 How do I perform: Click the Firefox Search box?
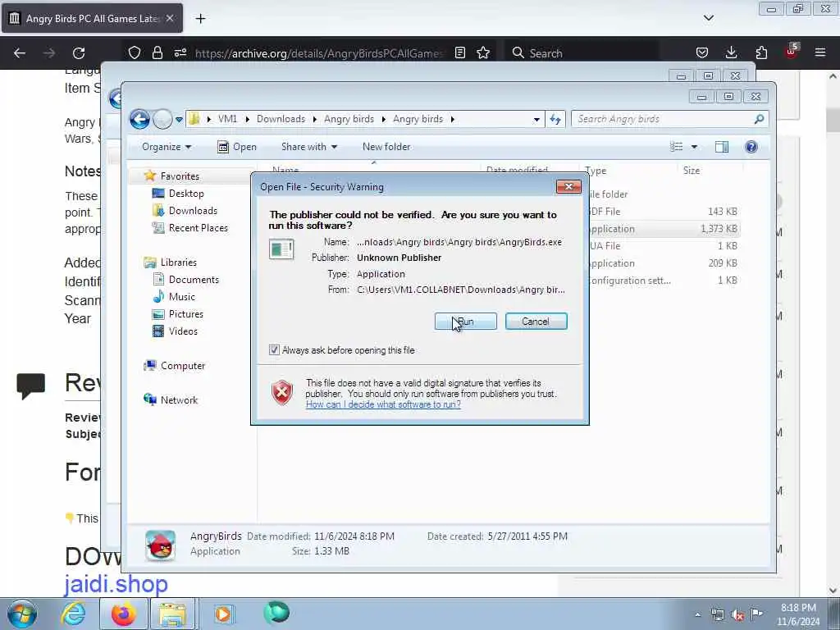[x=583, y=53]
